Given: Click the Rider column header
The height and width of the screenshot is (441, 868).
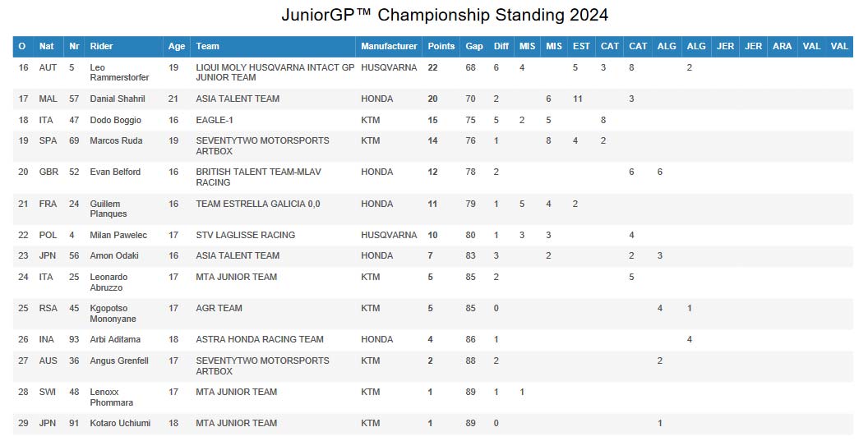Looking at the screenshot, I should pyautogui.click(x=101, y=46).
